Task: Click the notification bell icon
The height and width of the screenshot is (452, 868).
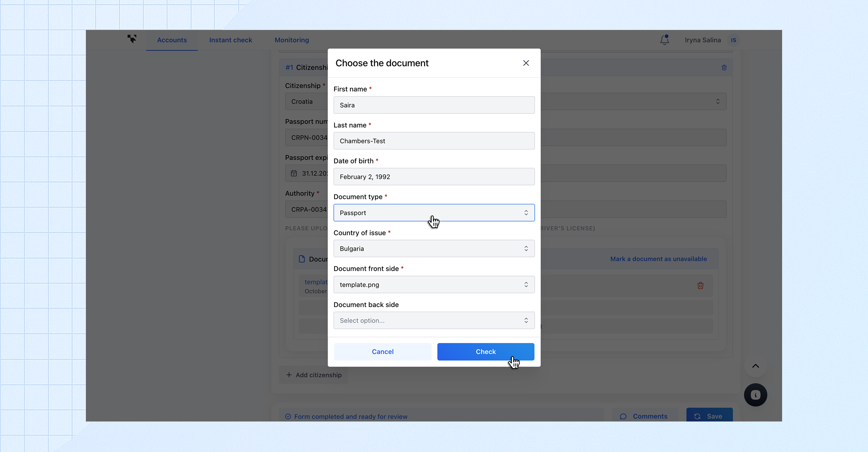Action: pos(664,40)
